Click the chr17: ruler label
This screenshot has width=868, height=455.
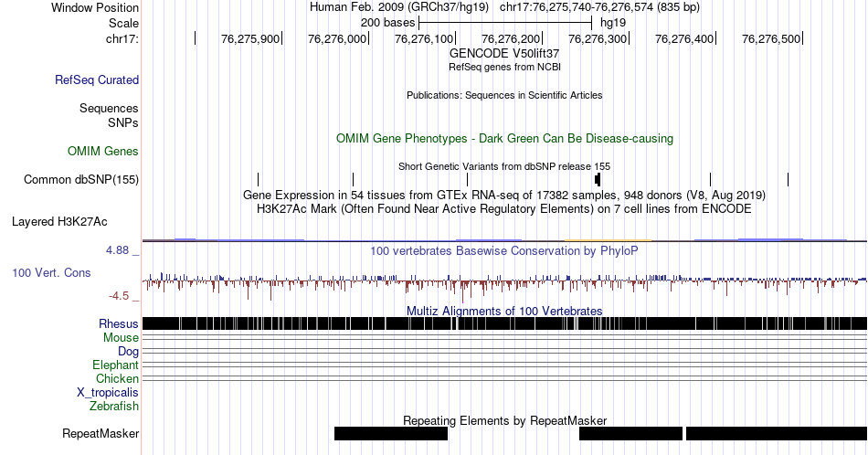(x=122, y=38)
